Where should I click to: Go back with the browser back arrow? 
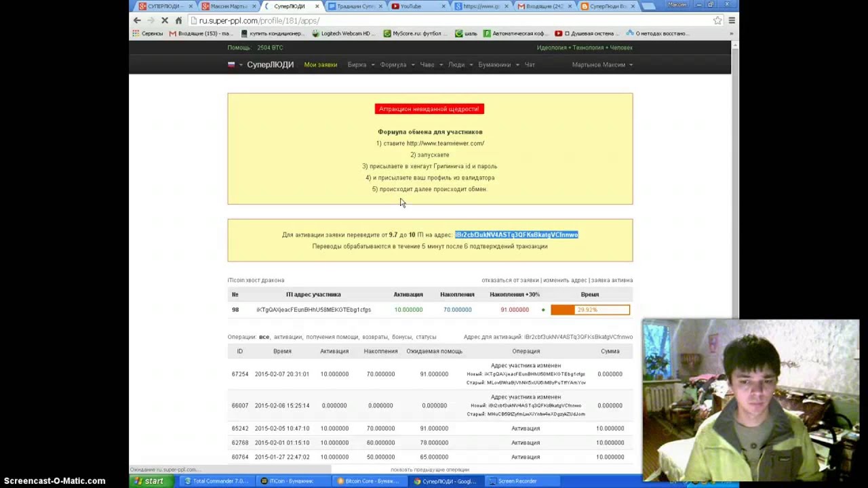tap(137, 20)
